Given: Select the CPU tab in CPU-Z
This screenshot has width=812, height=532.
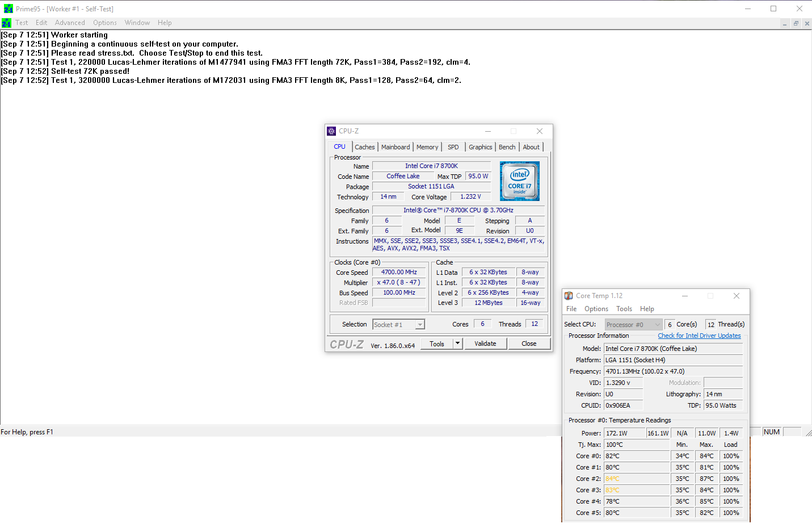Looking at the screenshot, I should [340, 146].
